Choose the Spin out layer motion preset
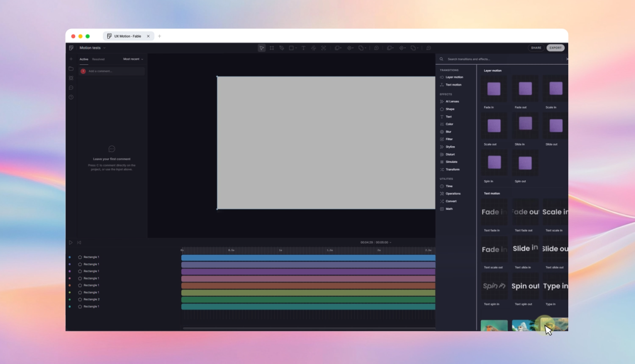635x364 pixels. 525,162
